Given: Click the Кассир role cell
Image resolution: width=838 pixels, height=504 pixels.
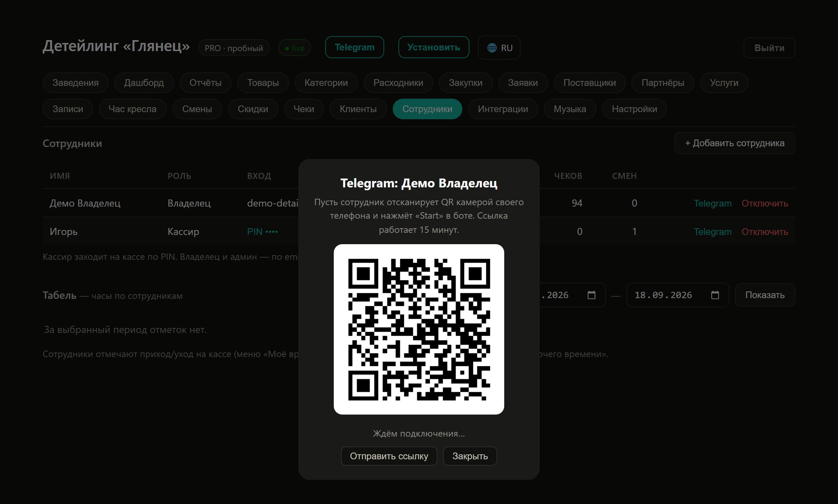Looking at the screenshot, I should 183,232.
